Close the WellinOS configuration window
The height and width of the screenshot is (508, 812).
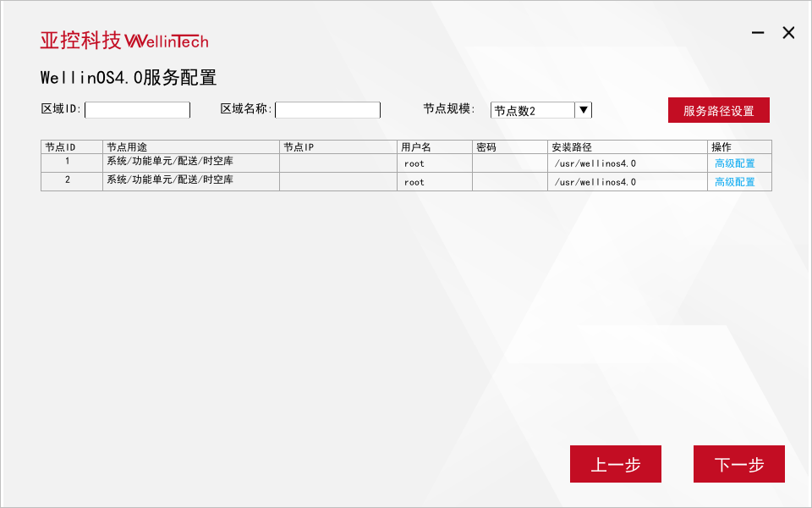[788, 33]
